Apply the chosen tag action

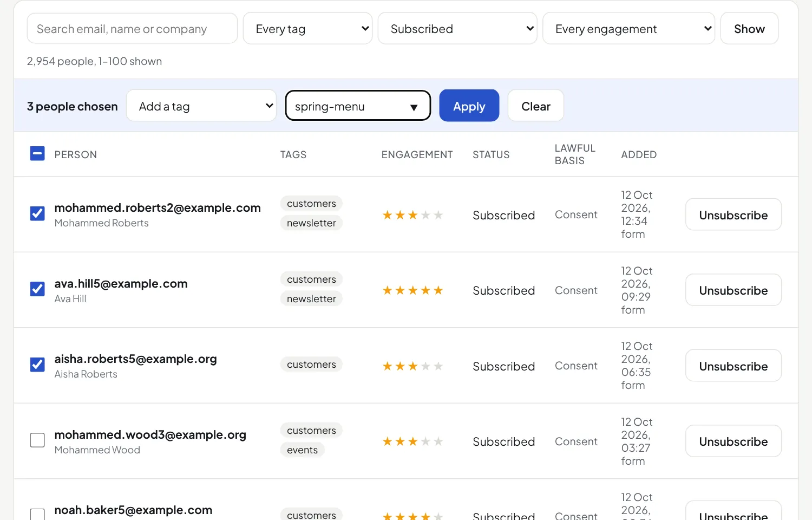point(469,106)
